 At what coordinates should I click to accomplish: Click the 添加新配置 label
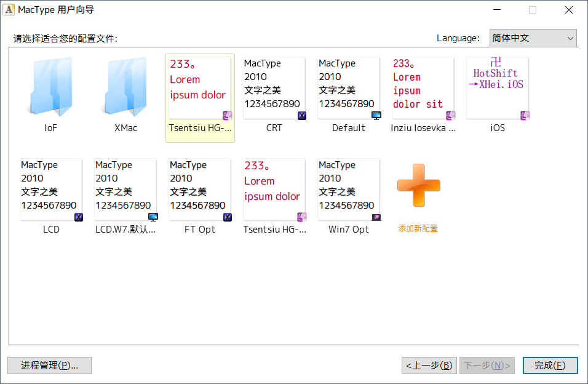coord(418,228)
